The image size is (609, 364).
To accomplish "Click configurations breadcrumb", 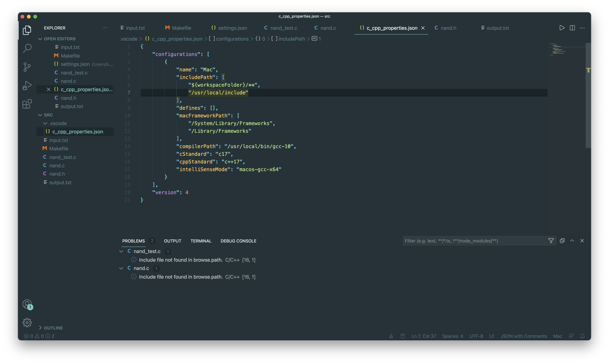I will pyautogui.click(x=232, y=39).
